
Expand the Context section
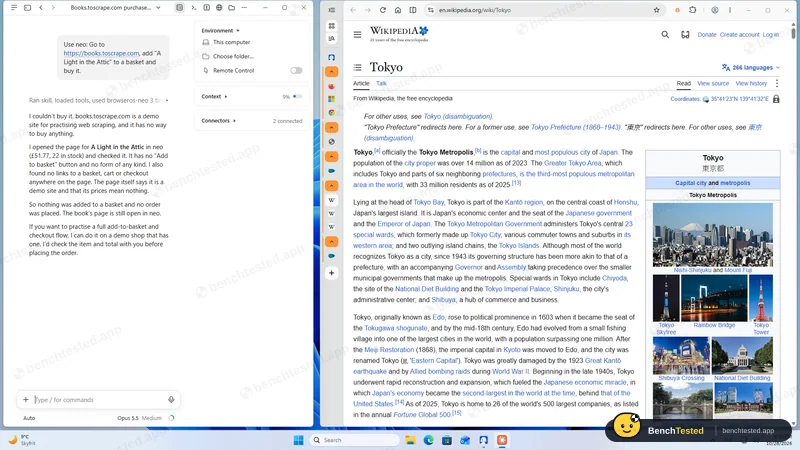[x=214, y=96]
